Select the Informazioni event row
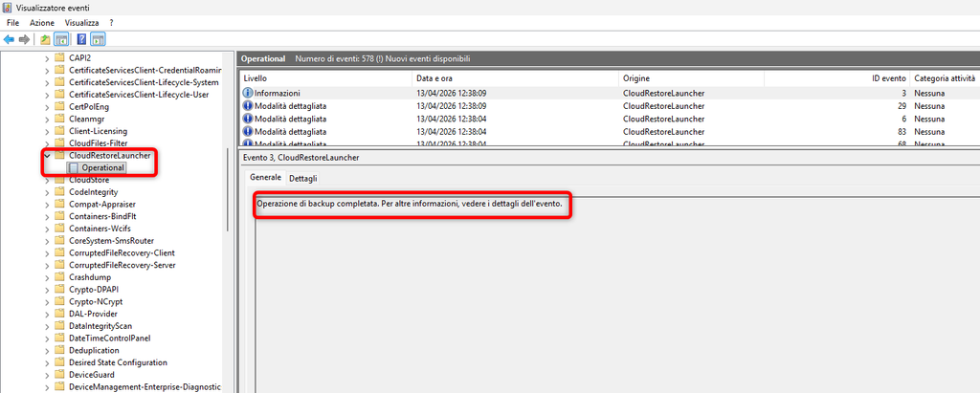 (x=610, y=93)
